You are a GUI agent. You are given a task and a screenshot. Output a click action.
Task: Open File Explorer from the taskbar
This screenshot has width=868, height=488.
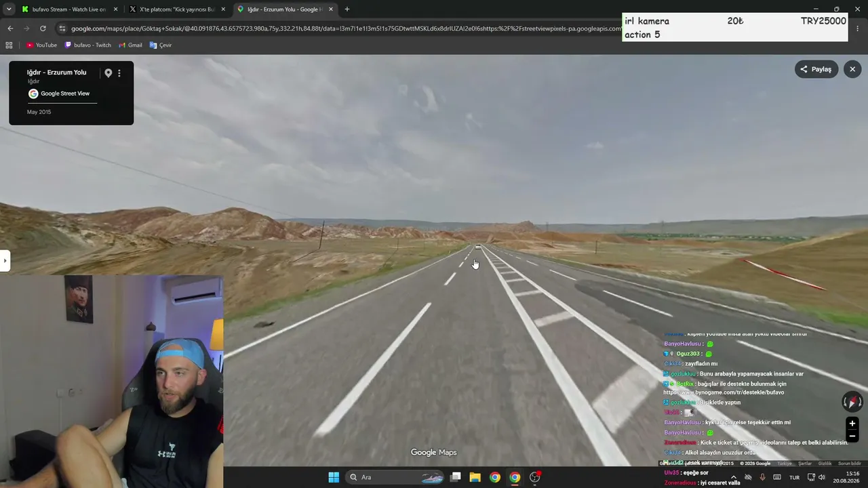(475, 477)
